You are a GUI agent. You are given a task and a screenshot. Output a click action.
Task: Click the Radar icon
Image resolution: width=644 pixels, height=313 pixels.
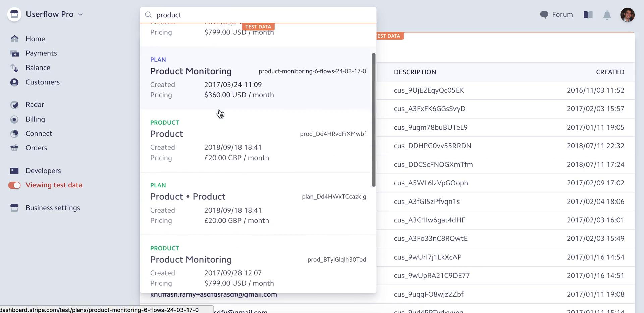[x=14, y=105]
